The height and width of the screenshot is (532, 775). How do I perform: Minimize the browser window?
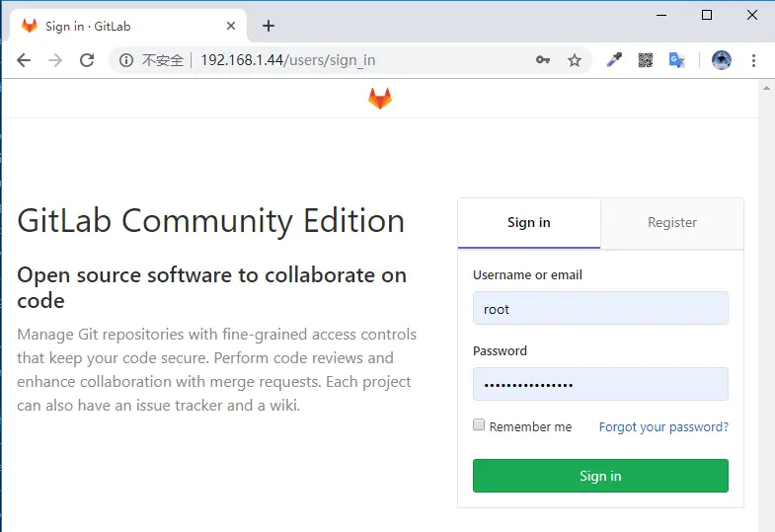661,16
